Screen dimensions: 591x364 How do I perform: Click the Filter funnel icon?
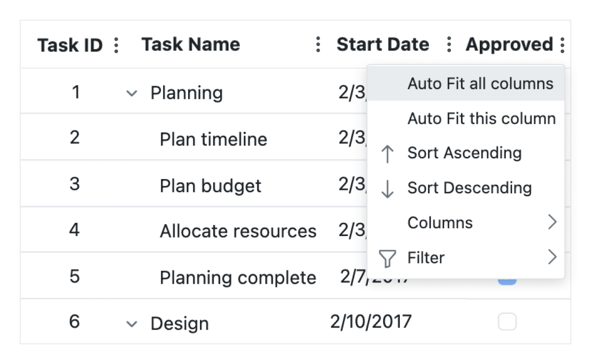point(388,257)
